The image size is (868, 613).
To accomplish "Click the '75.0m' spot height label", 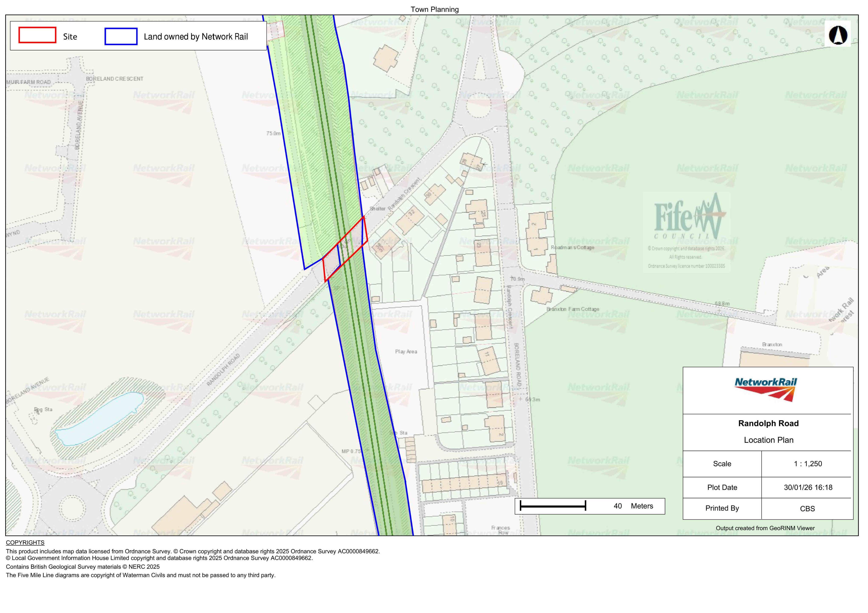I will [x=273, y=133].
